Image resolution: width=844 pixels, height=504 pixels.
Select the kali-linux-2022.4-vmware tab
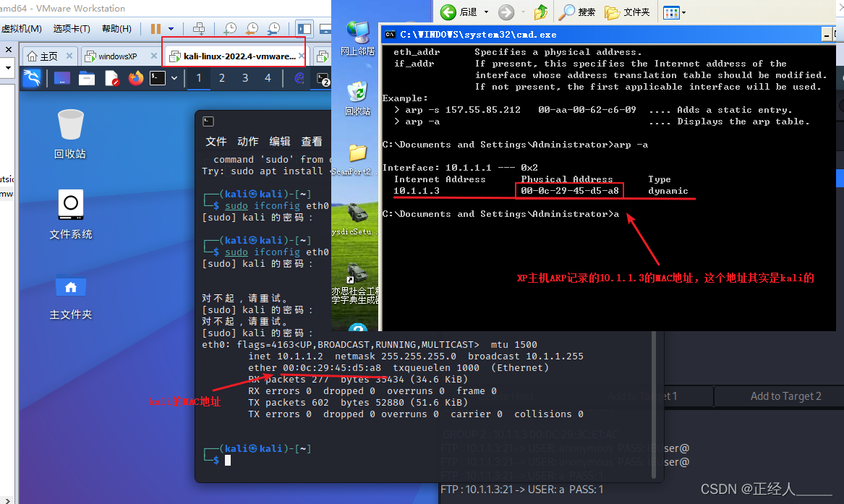click(233, 56)
